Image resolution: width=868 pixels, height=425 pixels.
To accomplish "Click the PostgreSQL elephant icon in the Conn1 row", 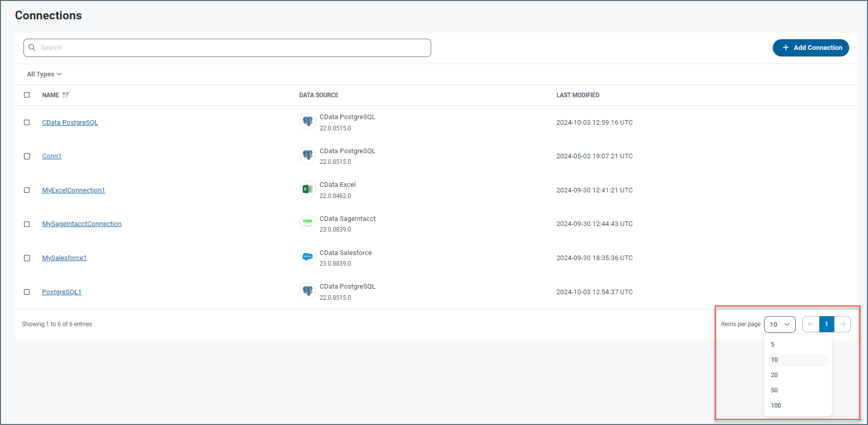I will 307,155.
